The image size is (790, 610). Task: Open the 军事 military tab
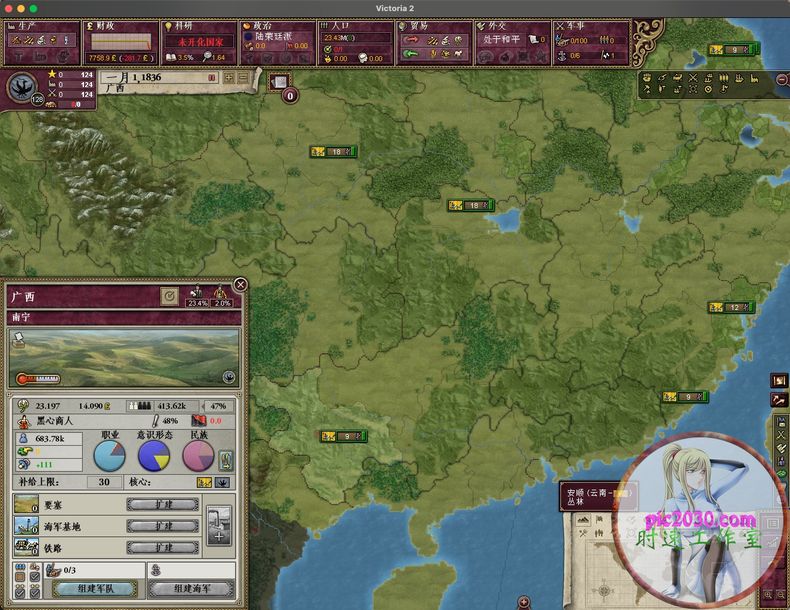click(x=590, y=42)
